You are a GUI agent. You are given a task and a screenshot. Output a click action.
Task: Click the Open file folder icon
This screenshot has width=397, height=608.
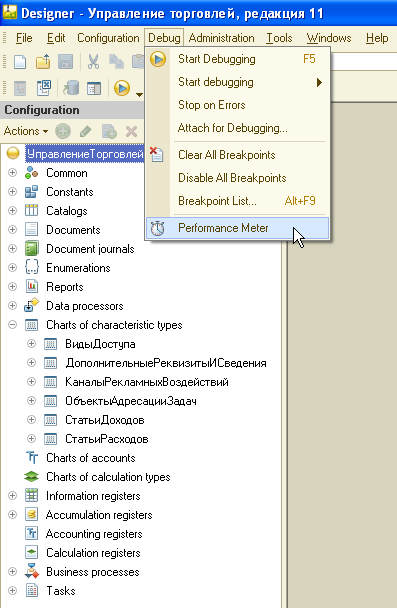(43, 62)
